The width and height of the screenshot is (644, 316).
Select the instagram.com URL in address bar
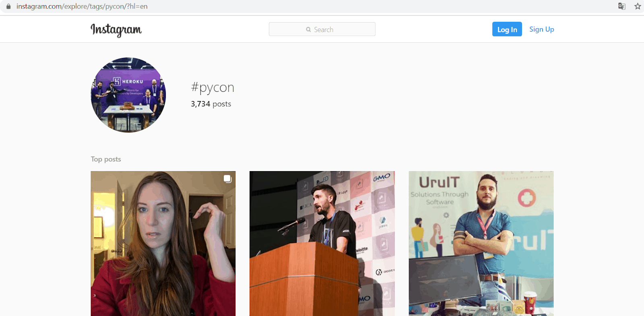[x=82, y=6]
